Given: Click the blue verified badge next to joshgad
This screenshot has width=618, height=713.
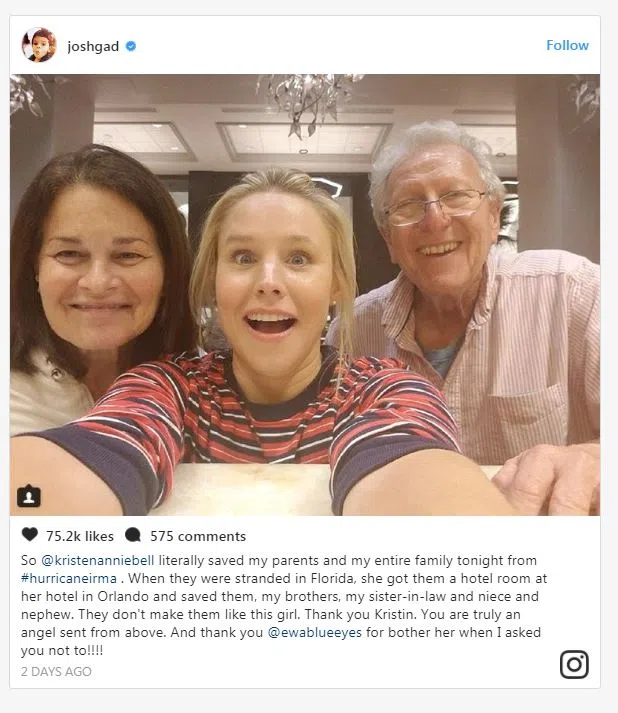Looking at the screenshot, I should pyautogui.click(x=131, y=46).
